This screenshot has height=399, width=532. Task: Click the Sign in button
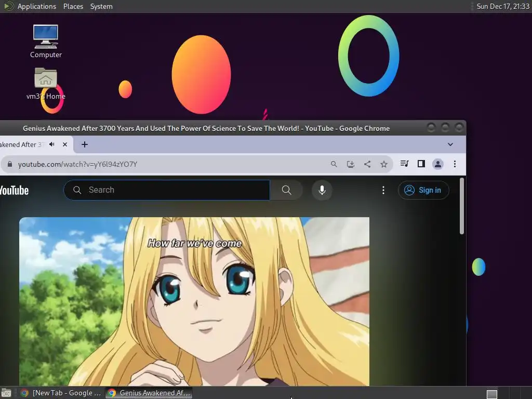click(x=423, y=190)
